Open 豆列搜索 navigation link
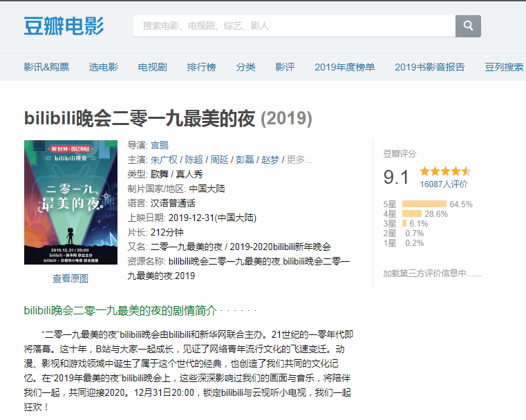Screen dimensions: 526x420 504,67
